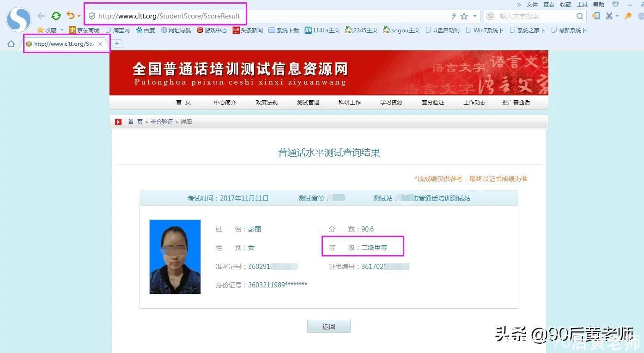This screenshot has width=644, height=353.
Task: Open the password key tool
Action: point(627,15)
